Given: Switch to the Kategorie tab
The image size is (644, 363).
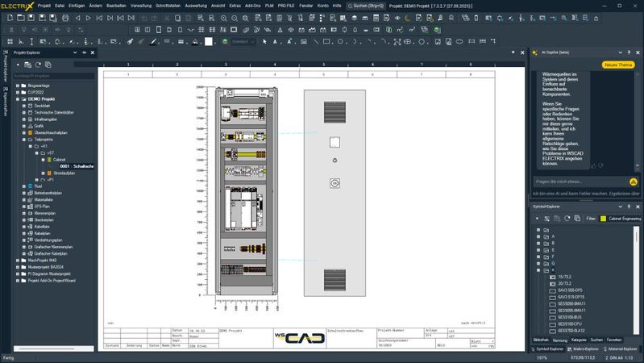Looking at the screenshot, I should 579,340.
